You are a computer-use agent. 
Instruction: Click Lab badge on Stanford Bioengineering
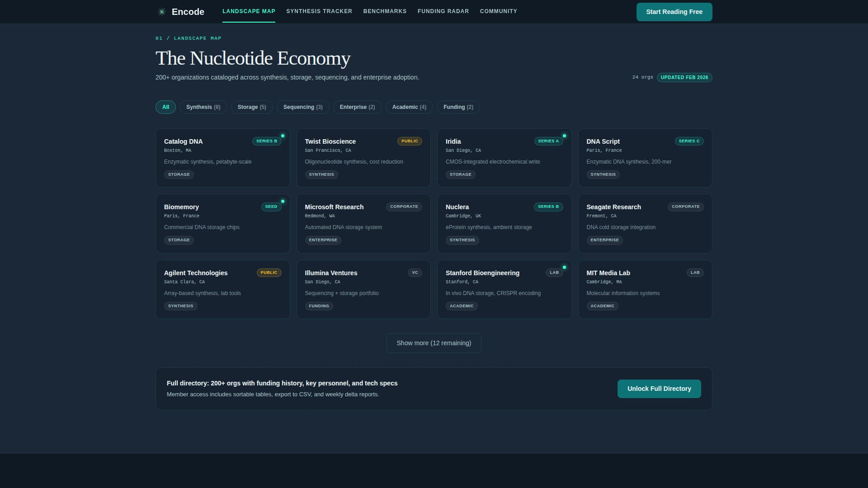554,273
